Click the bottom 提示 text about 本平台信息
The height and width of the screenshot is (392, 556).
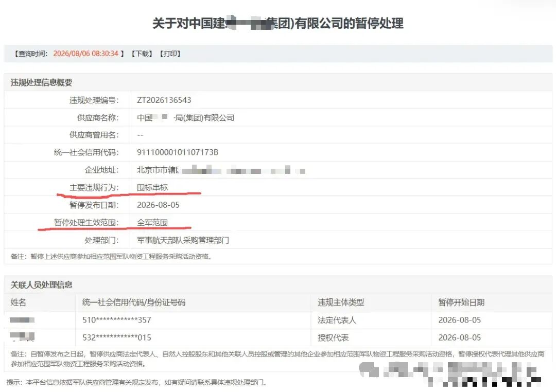(x=136, y=382)
